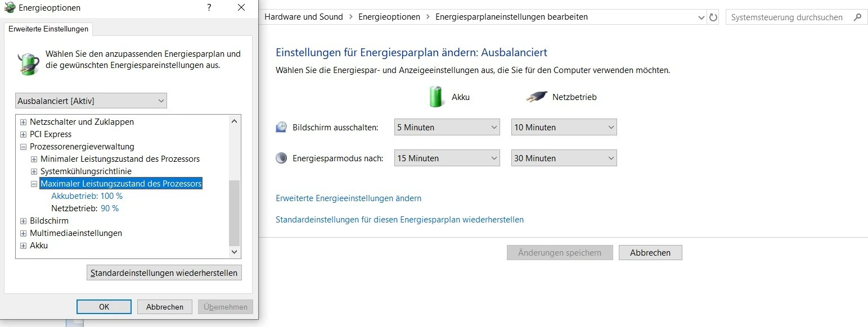Click the Bildschirm ausschalten monitor icon
The width and height of the screenshot is (868, 327).
(x=281, y=128)
